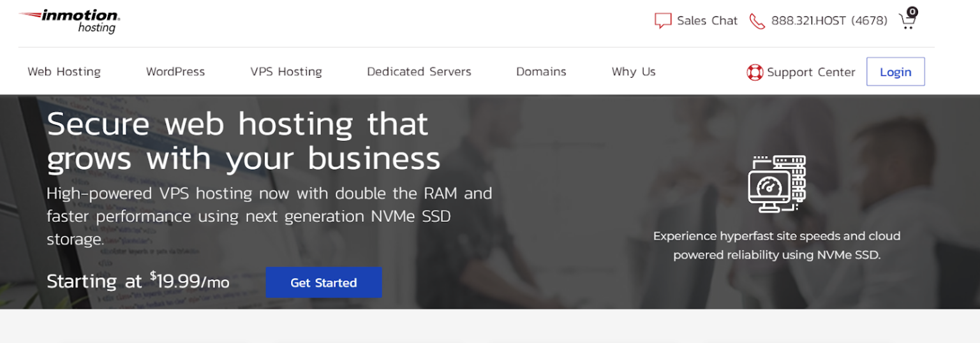Expand the Why Us menu

(634, 71)
